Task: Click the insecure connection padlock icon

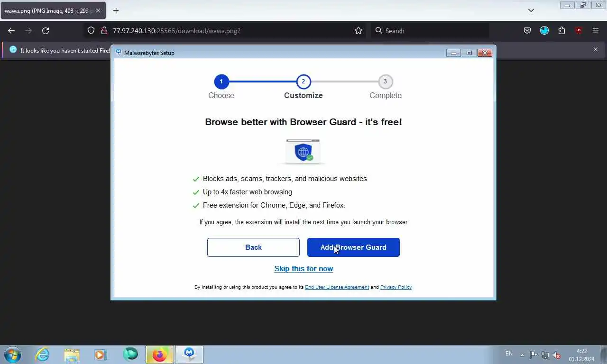Action: [x=104, y=31]
